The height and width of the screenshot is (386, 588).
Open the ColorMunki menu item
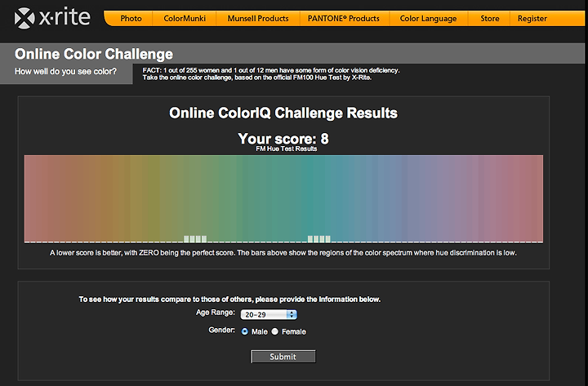pyautogui.click(x=185, y=19)
